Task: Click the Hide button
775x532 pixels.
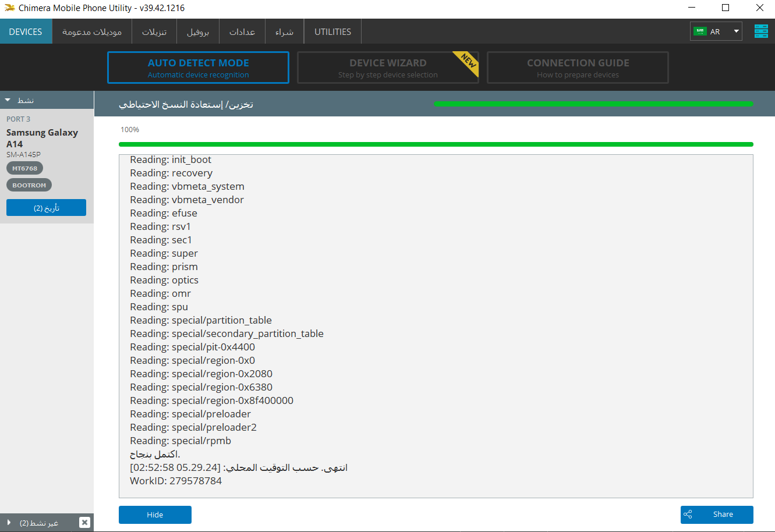Action: 155,515
